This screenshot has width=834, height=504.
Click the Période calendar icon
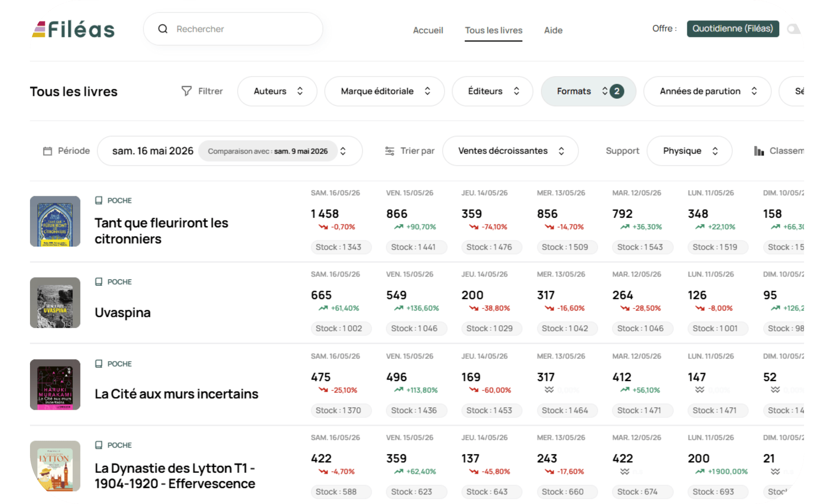tap(47, 151)
